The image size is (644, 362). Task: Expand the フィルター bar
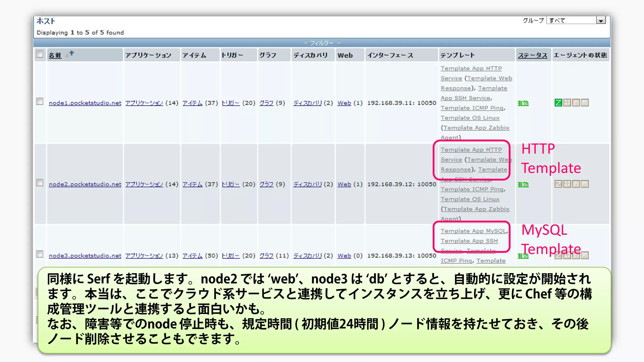[x=322, y=43]
